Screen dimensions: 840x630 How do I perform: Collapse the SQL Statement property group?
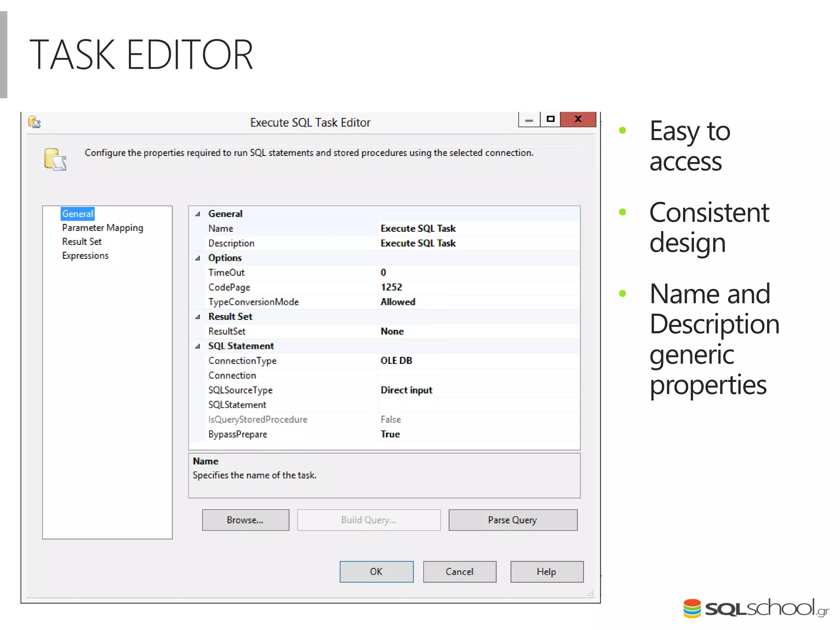(198, 346)
